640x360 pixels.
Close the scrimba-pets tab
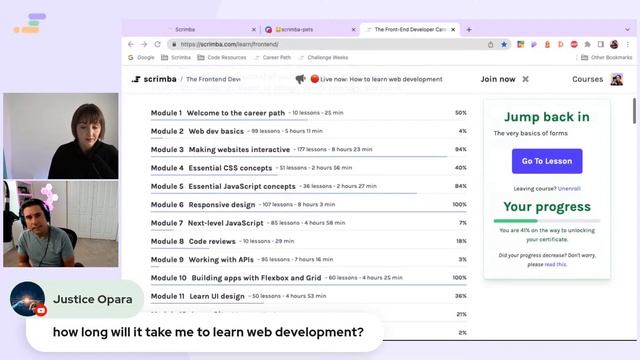[353, 29]
